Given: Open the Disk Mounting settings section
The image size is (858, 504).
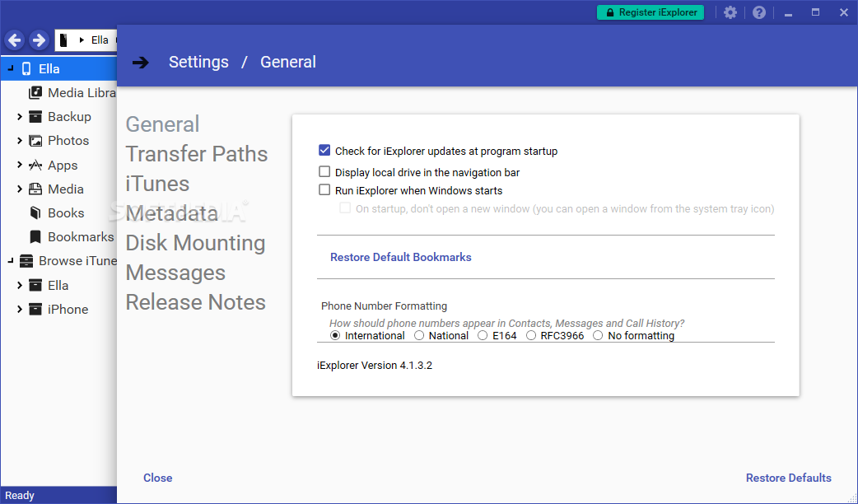Looking at the screenshot, I should [x=195, y=243].
